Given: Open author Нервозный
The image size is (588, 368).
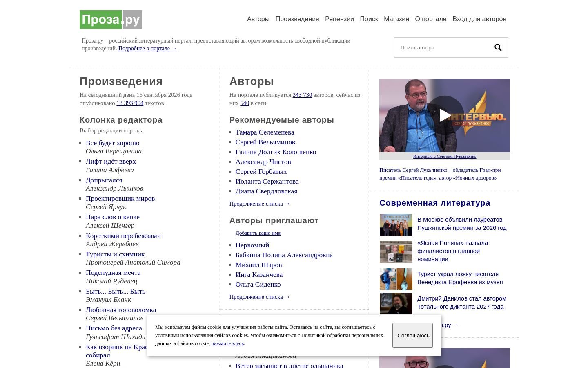Looking at the screenshot, I should click(x=252, y=245).
